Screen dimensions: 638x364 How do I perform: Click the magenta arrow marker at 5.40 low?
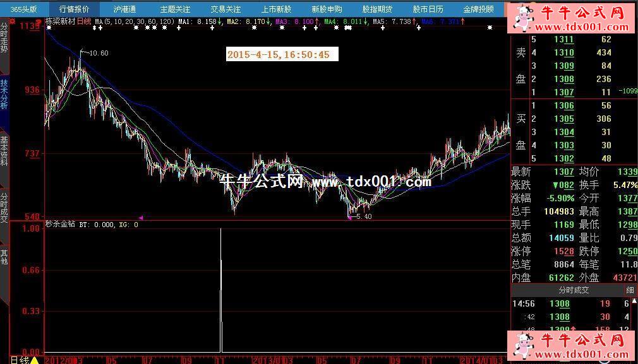click(349, 218)
